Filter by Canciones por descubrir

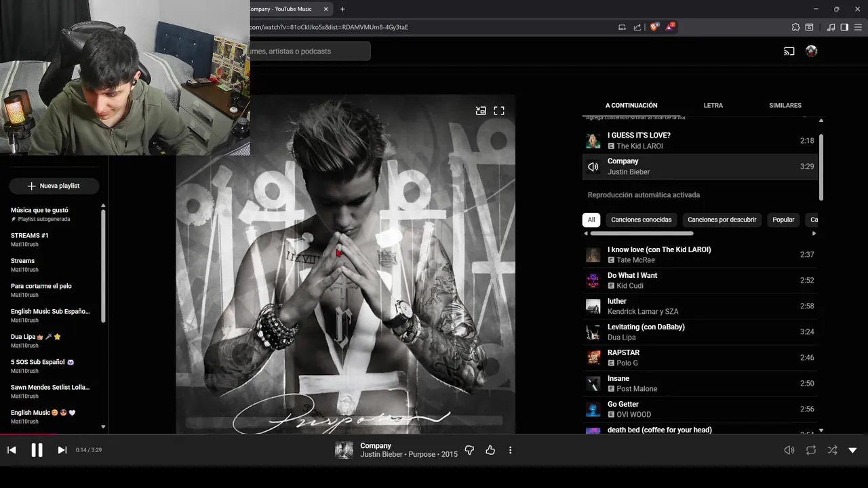pyautogui.click(x=722, y=220)
